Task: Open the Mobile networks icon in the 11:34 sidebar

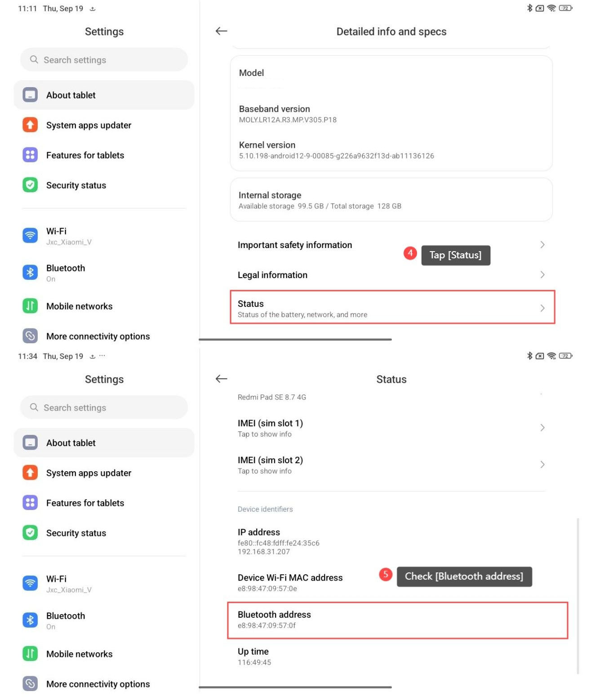Action: tap(30, 653)
